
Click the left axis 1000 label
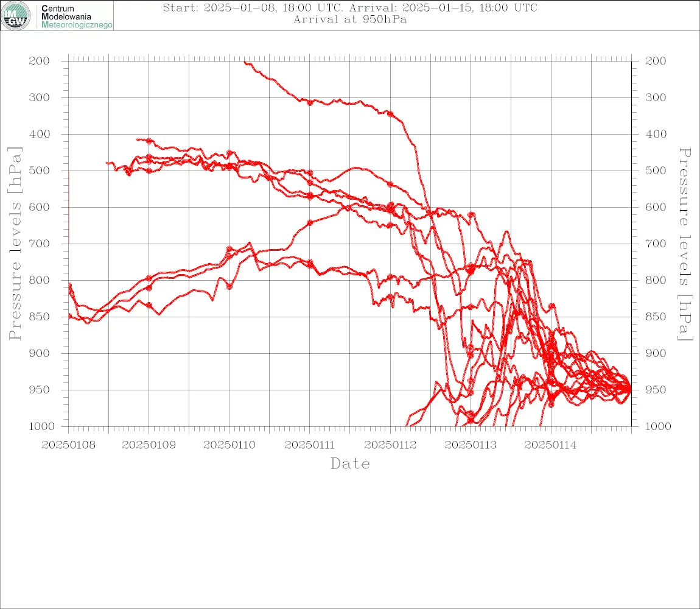[41, 426]
